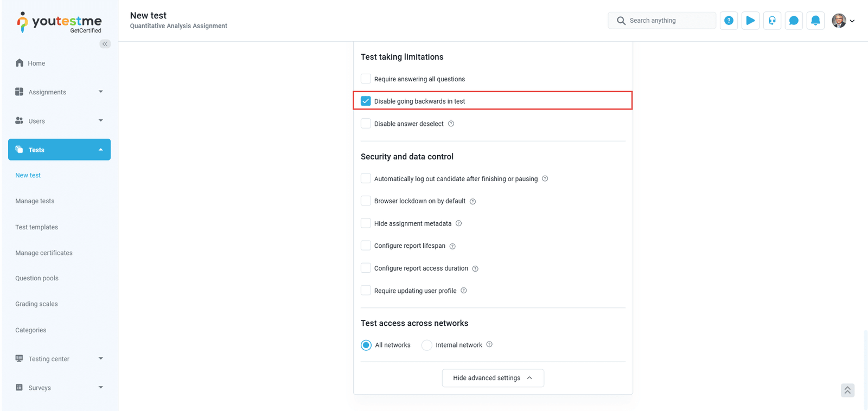Click info icon next to Browser lockdown

point(473,201)
